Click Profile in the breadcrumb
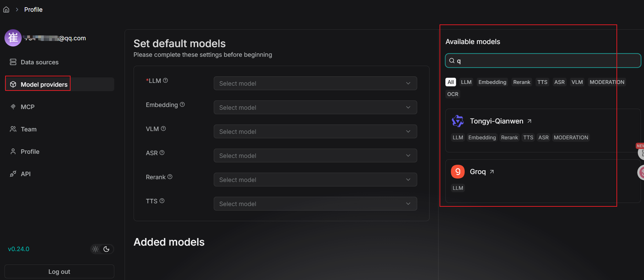This screenshot has width=644, height=280. click(x=33, y=10)
